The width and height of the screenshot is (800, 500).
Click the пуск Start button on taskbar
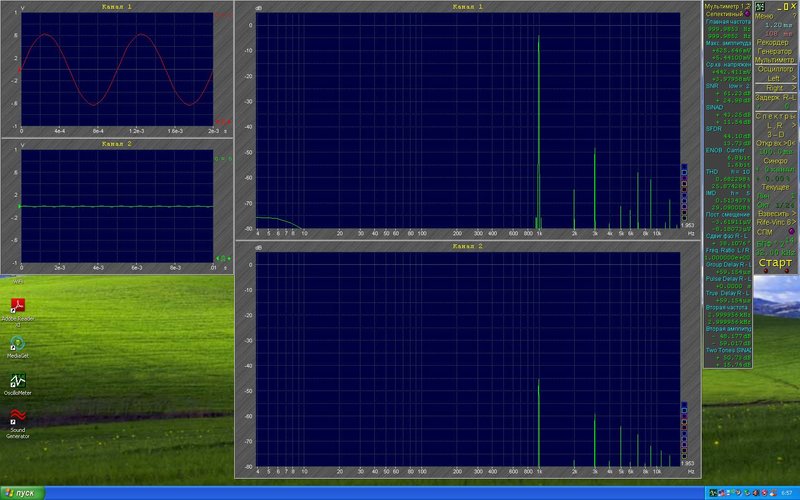[x=22, y=493]
